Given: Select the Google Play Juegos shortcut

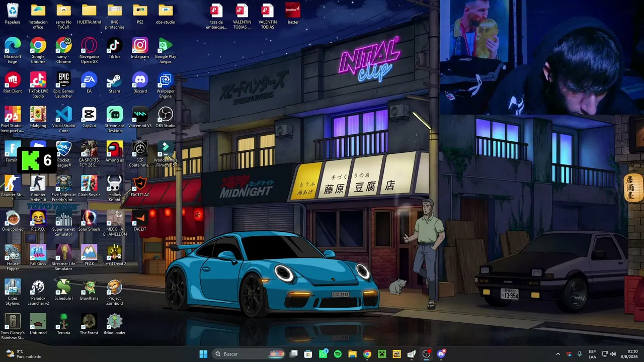Looking at the screenshot, I should click(166, 51).
